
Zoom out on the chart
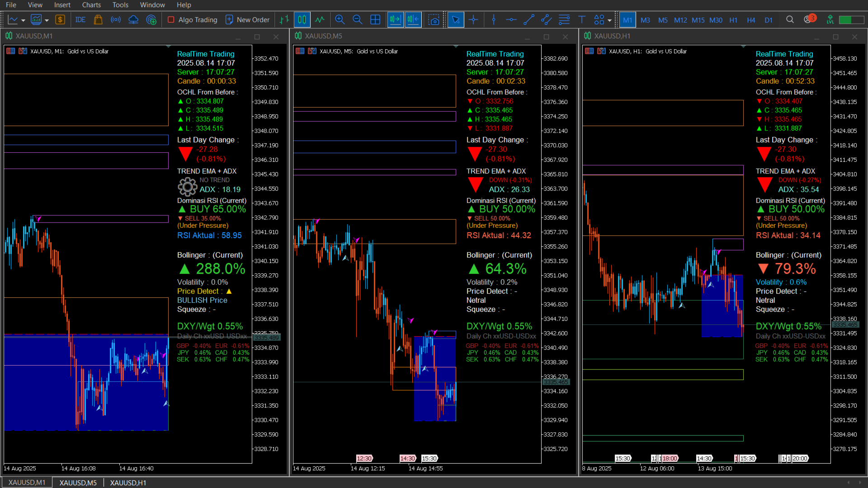[x=358, y=20]
